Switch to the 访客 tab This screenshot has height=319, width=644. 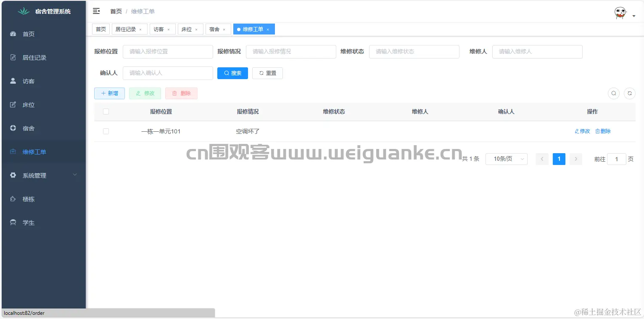tap(162, 29)
